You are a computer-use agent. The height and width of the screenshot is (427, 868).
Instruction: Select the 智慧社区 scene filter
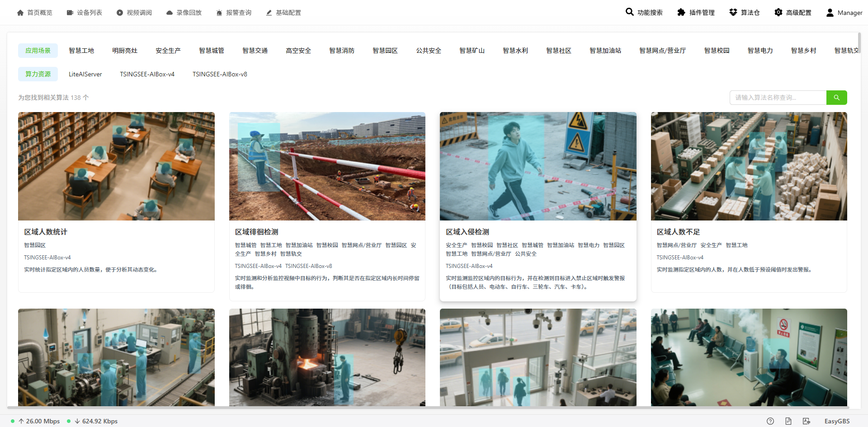[x=559, y=51]
